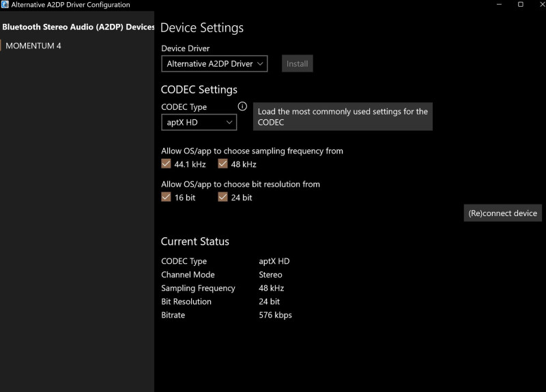
Task: Expand the CODEC Type aptX HD dropdown
Action: pos(199,123)
